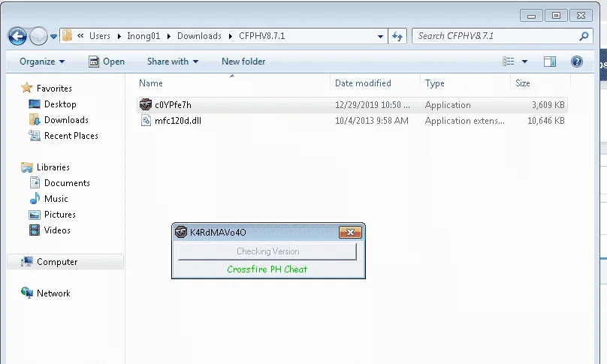Click the c0YPfe7h file icon
This screenshot has width=607, height=364.
click(x=146, y=104)
